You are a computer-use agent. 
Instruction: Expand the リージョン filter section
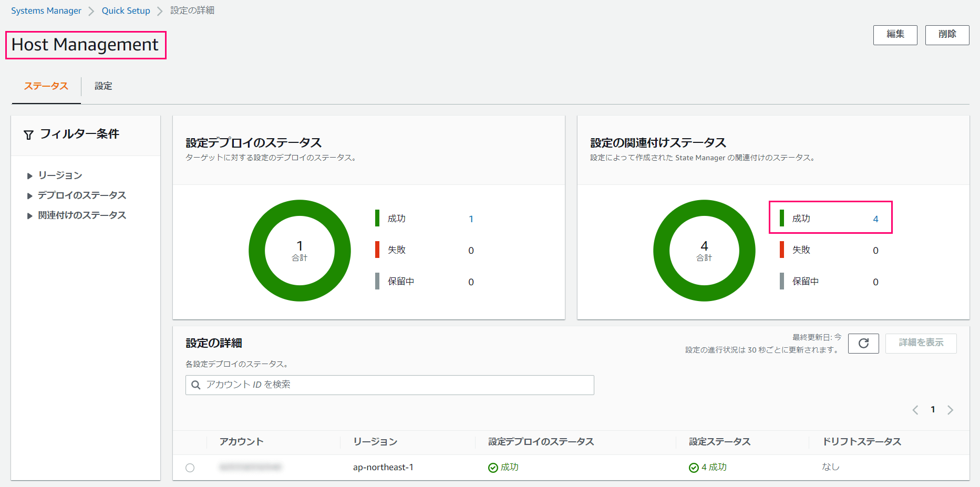pyautogui.click(x=59, y=175)
